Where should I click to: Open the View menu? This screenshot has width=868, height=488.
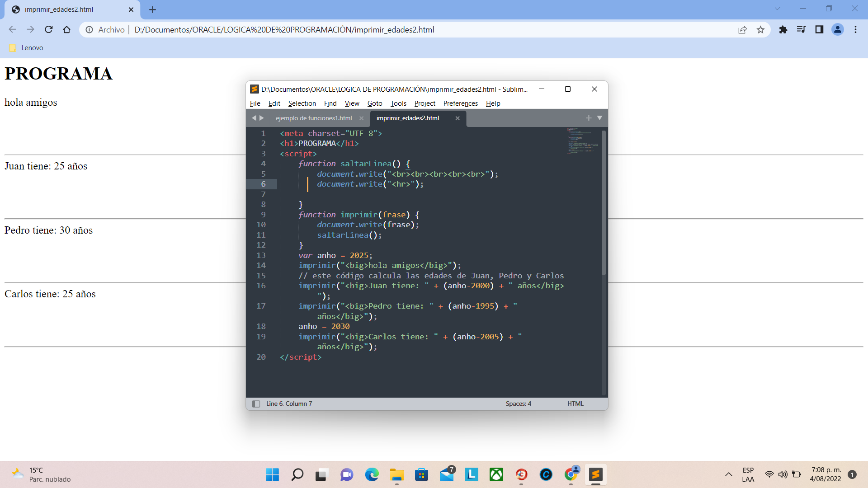352,103
